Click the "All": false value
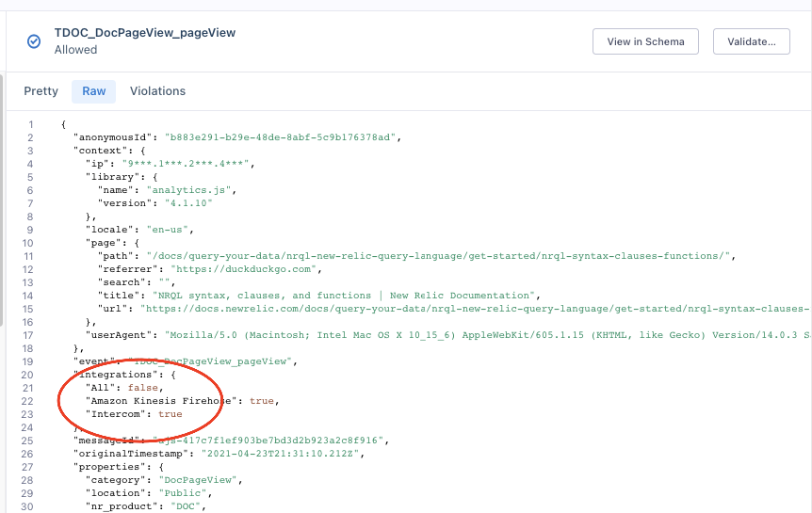Screen dimensions: 812x513 [143, 388]
